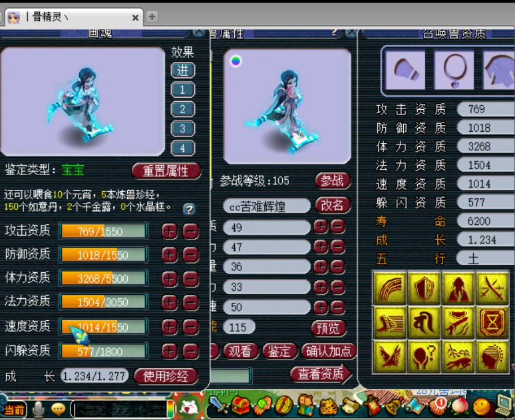Increase 法力资质 with plus button

tap(170, 302)
